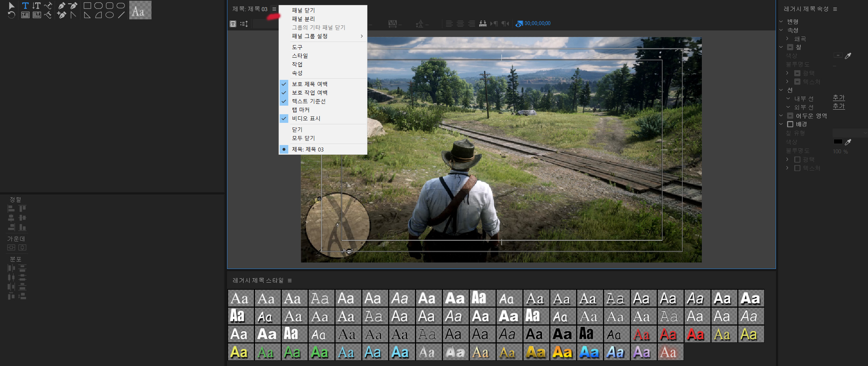Collapse the 변형 section
Viewport: 868px width, 366px height.
pos(781,21)
